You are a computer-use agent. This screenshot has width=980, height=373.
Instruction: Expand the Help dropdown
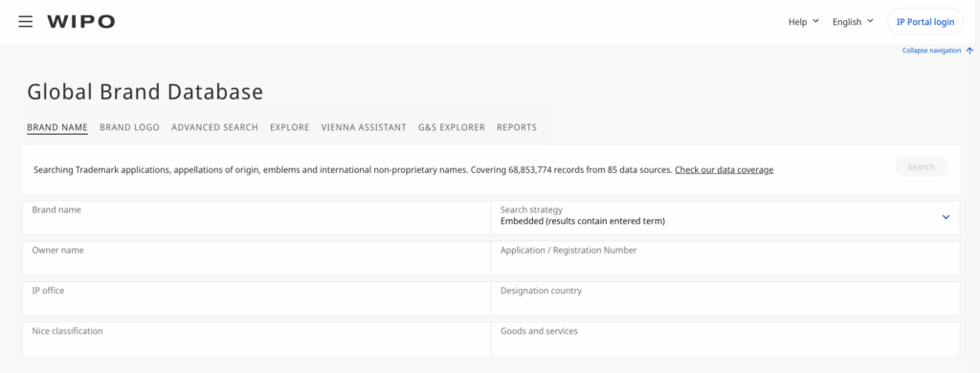[803, 22]
